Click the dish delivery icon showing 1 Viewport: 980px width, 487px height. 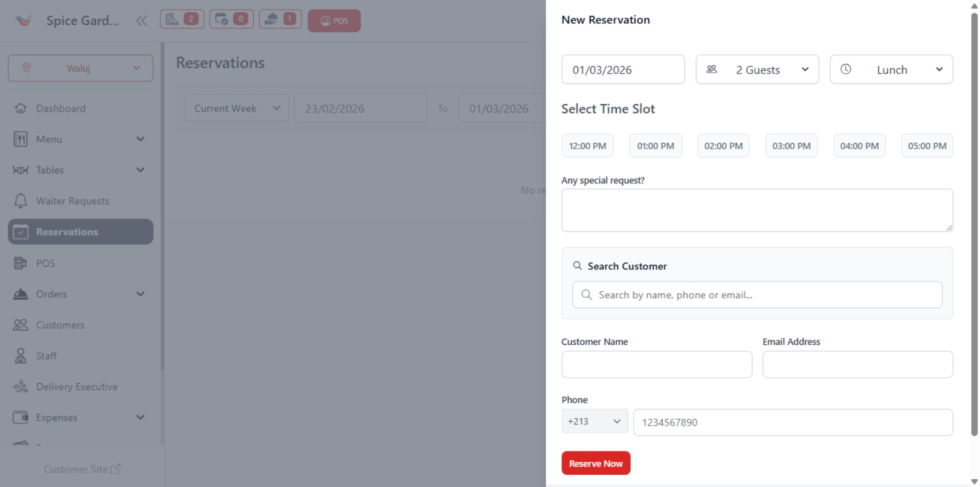tap(280, 20)
